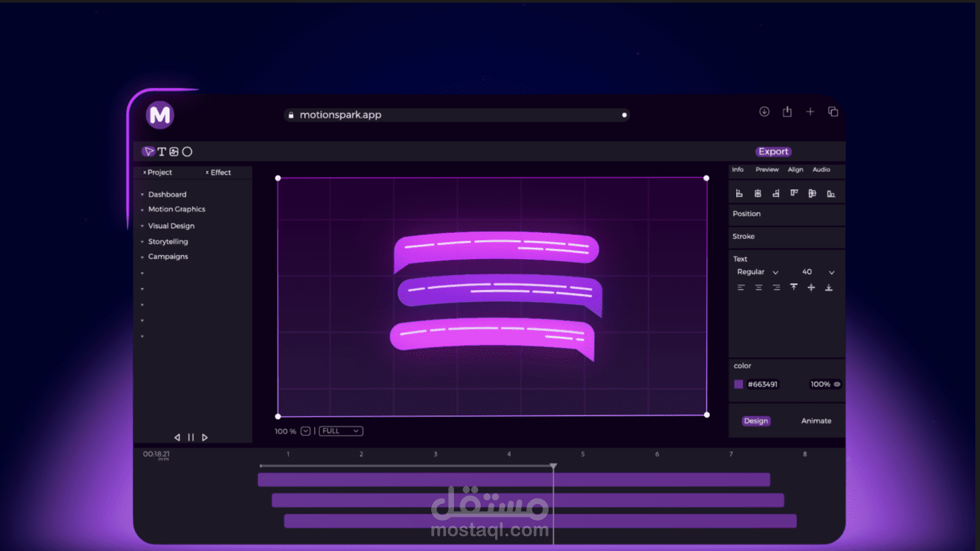Select the Text tool in toolbar
The image size is (980, 551).
[161, 152]
